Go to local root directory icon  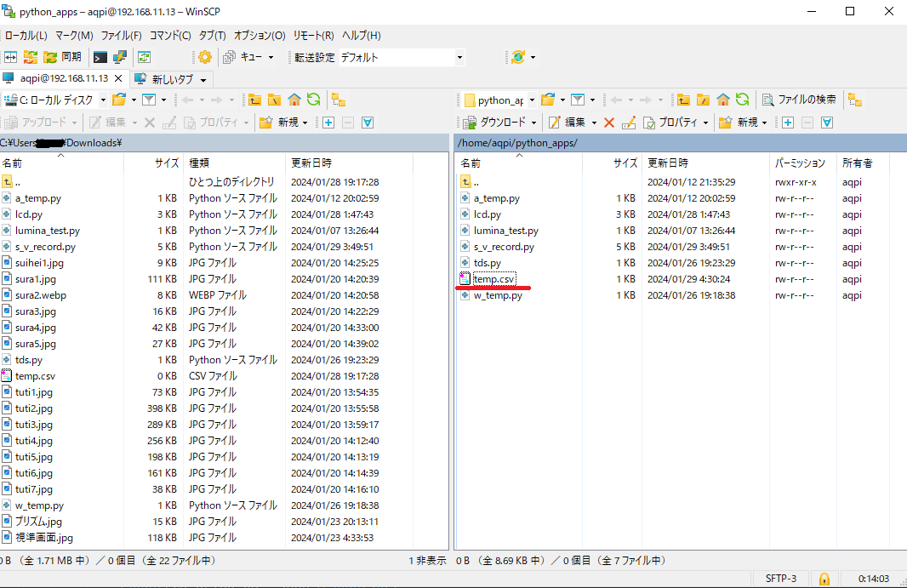pyautogui.click(x=274, y=100)
